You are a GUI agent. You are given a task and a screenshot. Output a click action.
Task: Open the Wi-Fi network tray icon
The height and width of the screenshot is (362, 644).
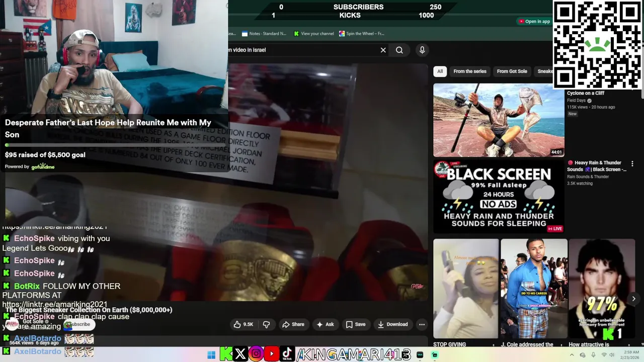[x=604, y=355]
